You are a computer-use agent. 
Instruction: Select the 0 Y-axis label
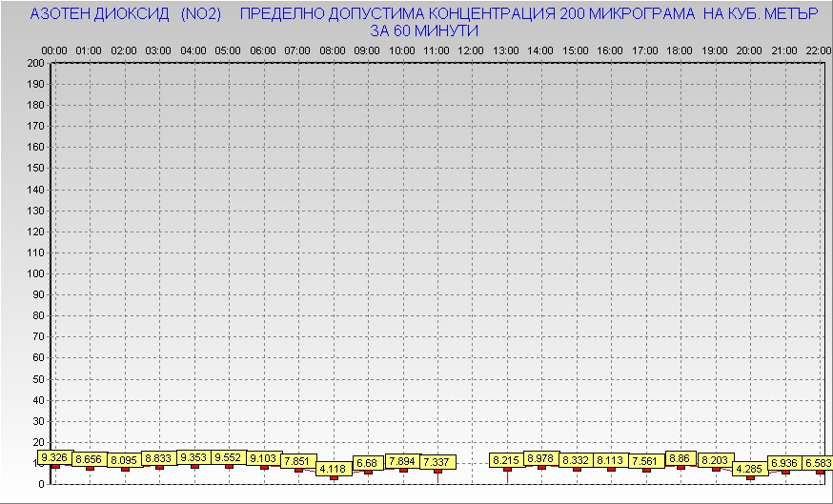(x=41, y=484)
